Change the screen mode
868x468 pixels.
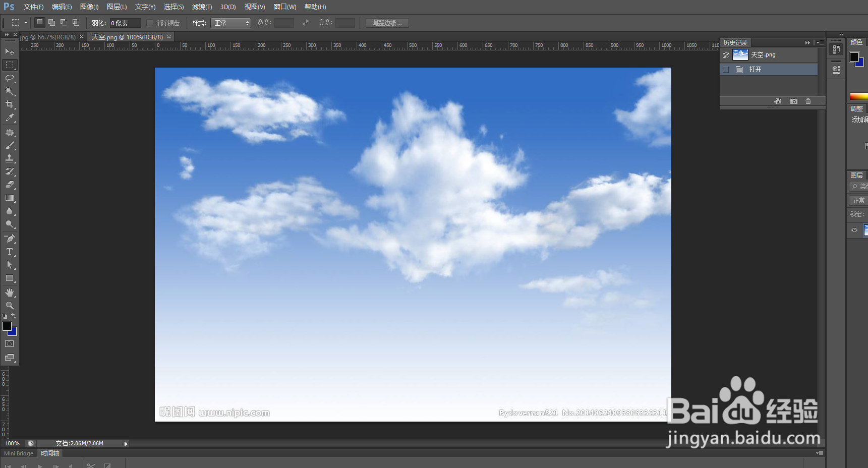pyautogui.click(x=10, y=358)
